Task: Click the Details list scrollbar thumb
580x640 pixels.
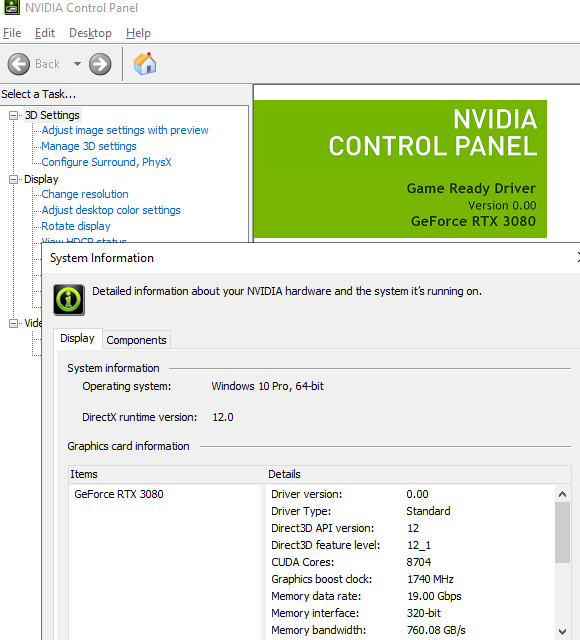Action: (562, 533)
